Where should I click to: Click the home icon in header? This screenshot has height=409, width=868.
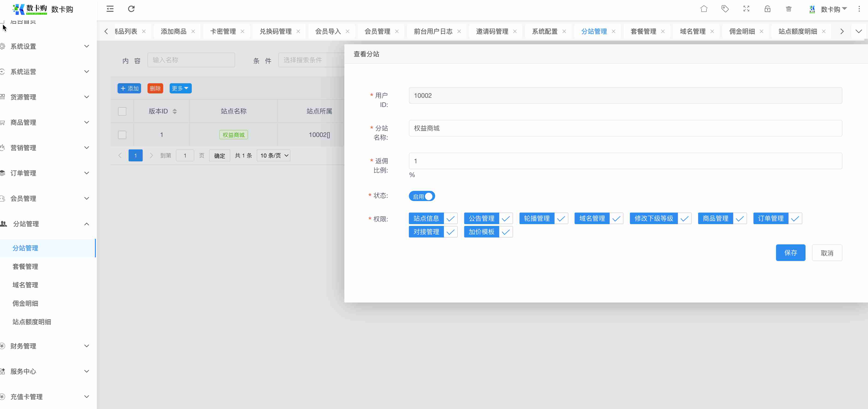click(x=704, y=9)
